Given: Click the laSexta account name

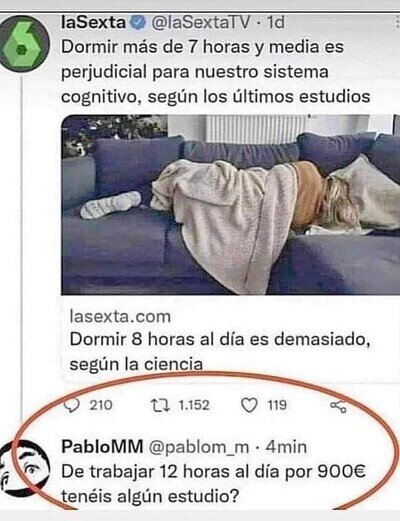Looking at the screenshot, I should [94, 23].
